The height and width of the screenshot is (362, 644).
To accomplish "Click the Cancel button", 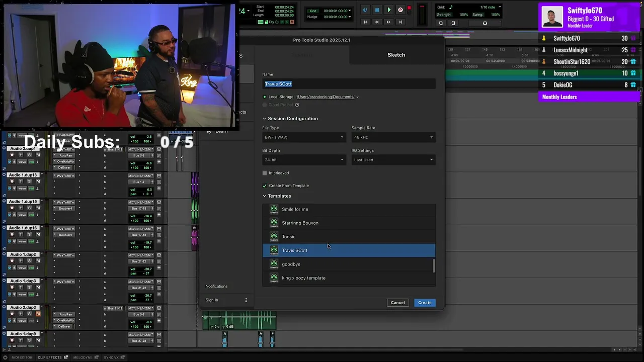I will (x=397, y=303).
